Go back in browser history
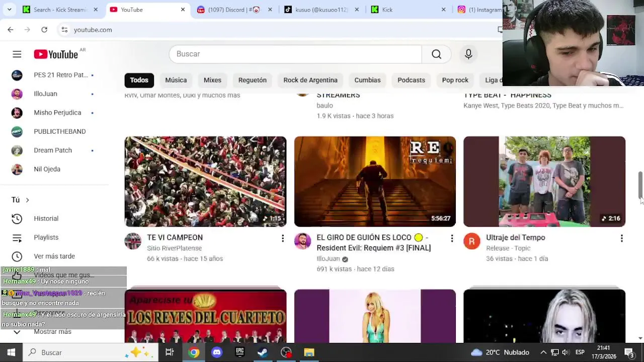Image resolution: width=644 pixels, height=362 pixels. pos(11,30)
